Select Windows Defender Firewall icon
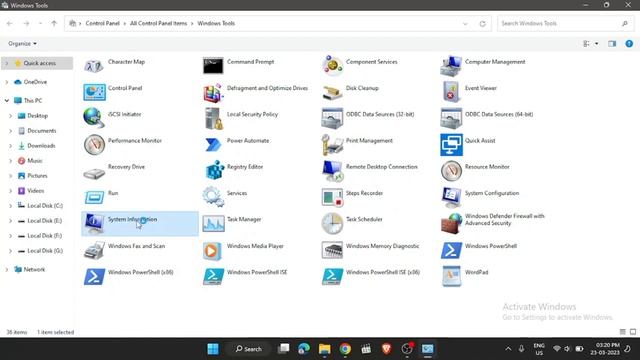This screenshot has height=360, width=640. 451,223
